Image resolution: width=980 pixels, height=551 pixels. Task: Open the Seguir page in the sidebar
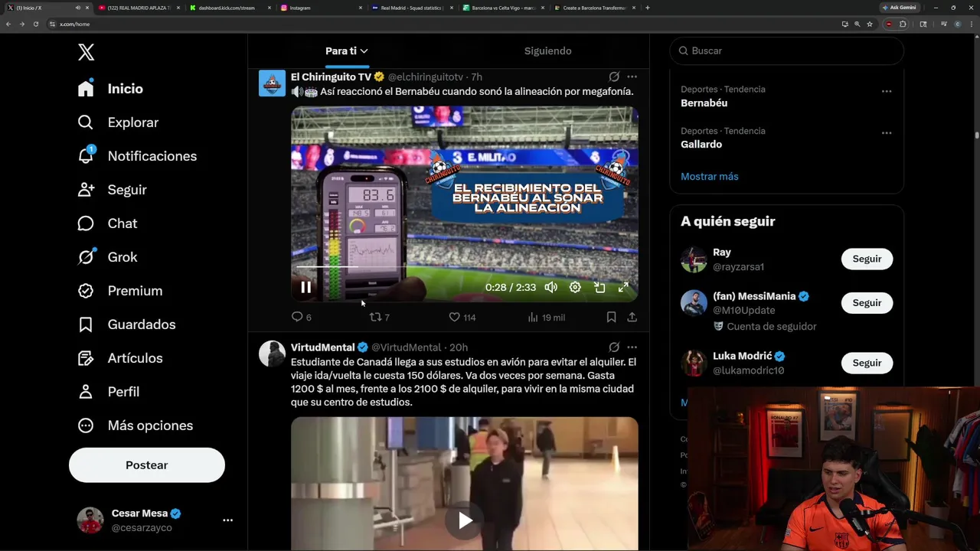113,190
